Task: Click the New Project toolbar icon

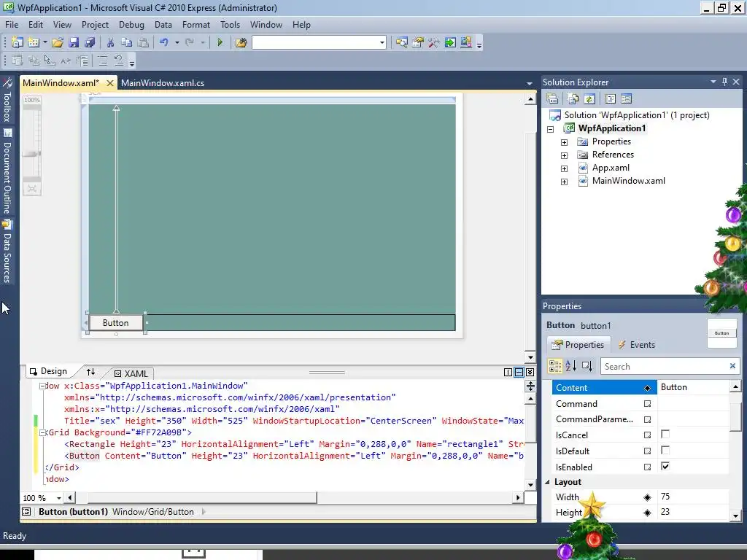Action: pyautogui.click(x=18, y=42)
